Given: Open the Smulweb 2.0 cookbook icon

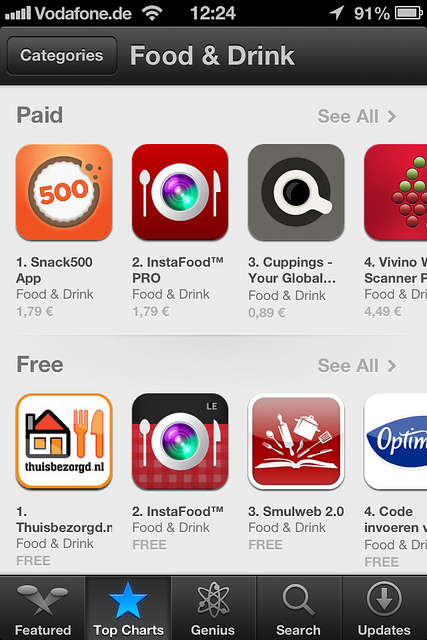Looking at the screenshot, I should pyautogui.click(x=296, y=441).
